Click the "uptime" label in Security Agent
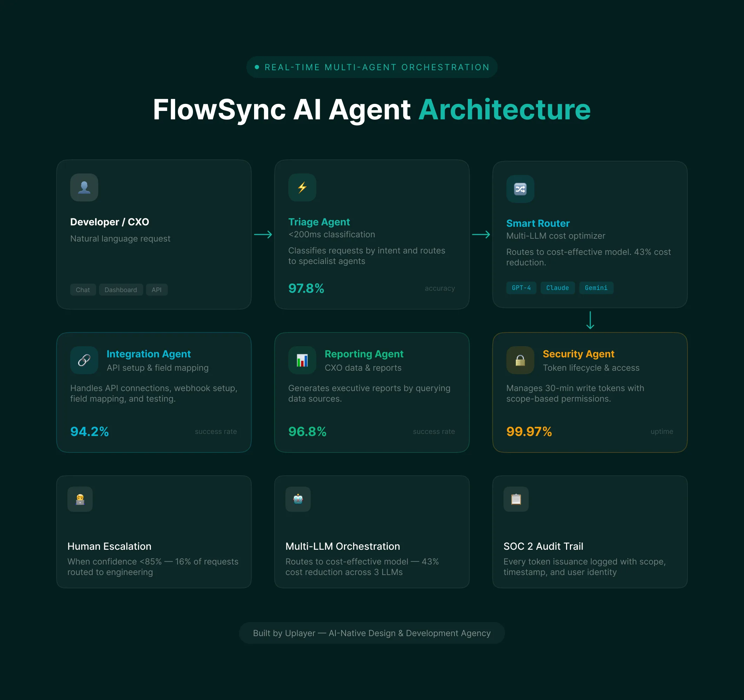744x700 pixels. coord(662,431)
